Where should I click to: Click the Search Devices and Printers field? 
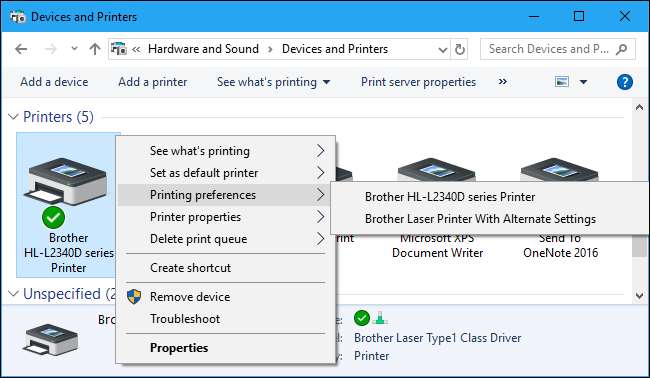[549, 49]
